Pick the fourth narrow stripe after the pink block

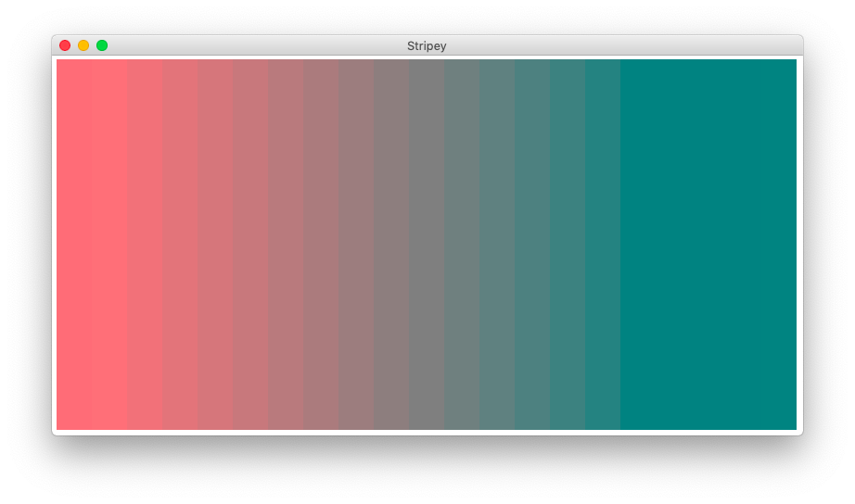click(x=250, y=244)
